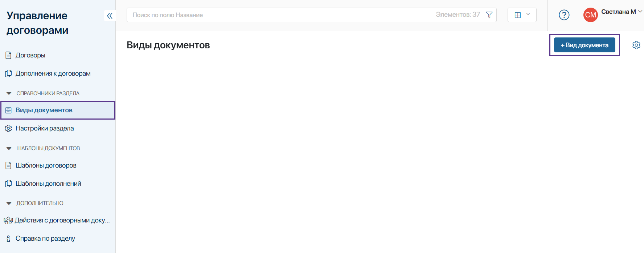Collapse the ШАБЛОНЫ ДОКУМЕНТОВ section
Image resolution: width=644 pixels, height=253 pixels.
click(x=9, y=148)
